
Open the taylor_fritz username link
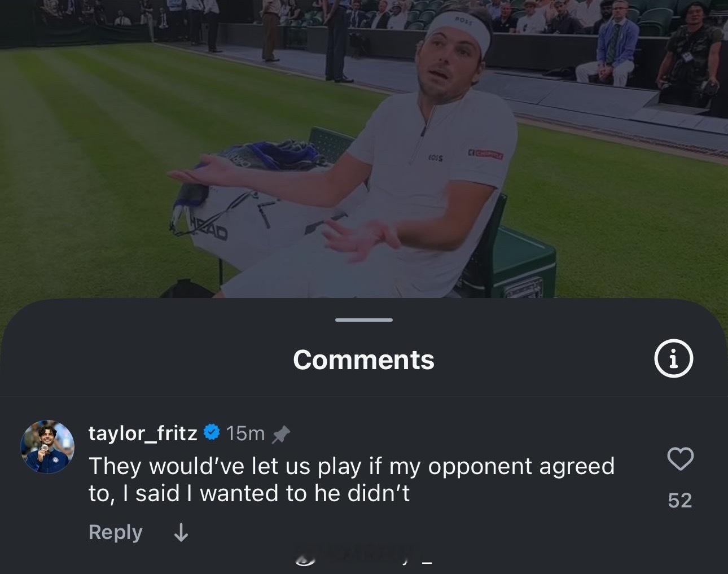[143, 433]
